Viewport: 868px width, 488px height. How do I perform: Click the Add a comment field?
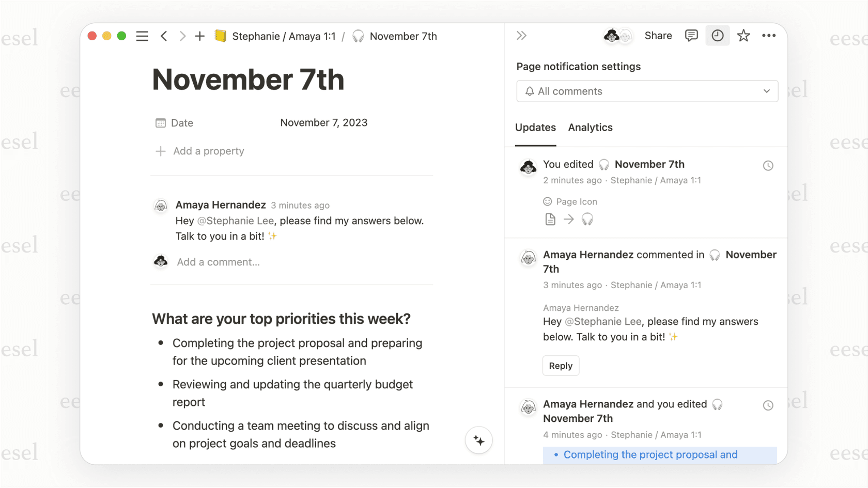pos(218,262)
